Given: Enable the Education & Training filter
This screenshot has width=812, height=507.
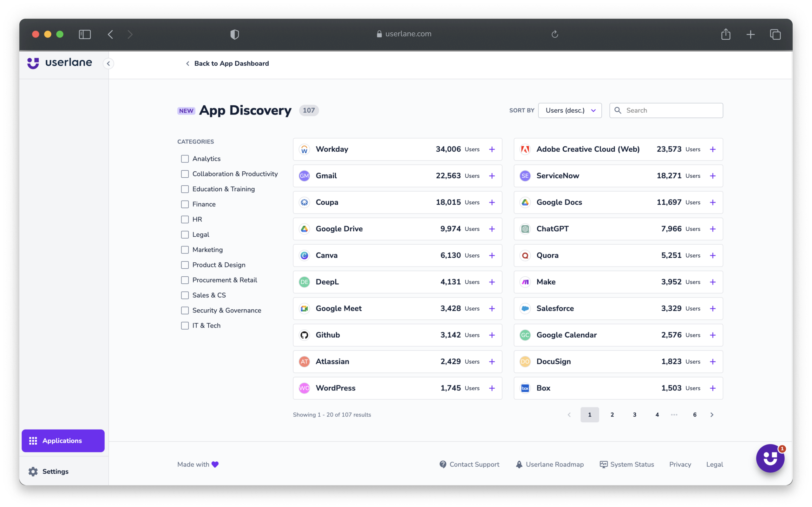Looking at the screenshot, I should click(185, 189).
